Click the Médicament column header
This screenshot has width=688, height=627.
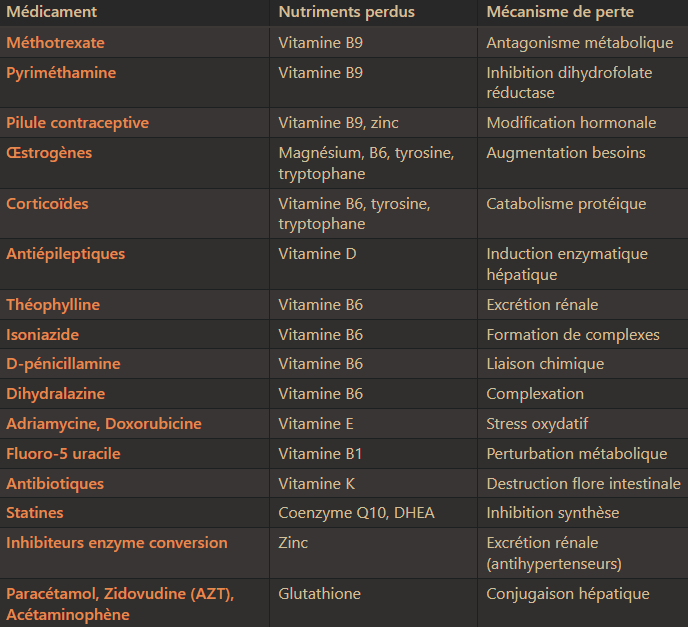point(51,12)
